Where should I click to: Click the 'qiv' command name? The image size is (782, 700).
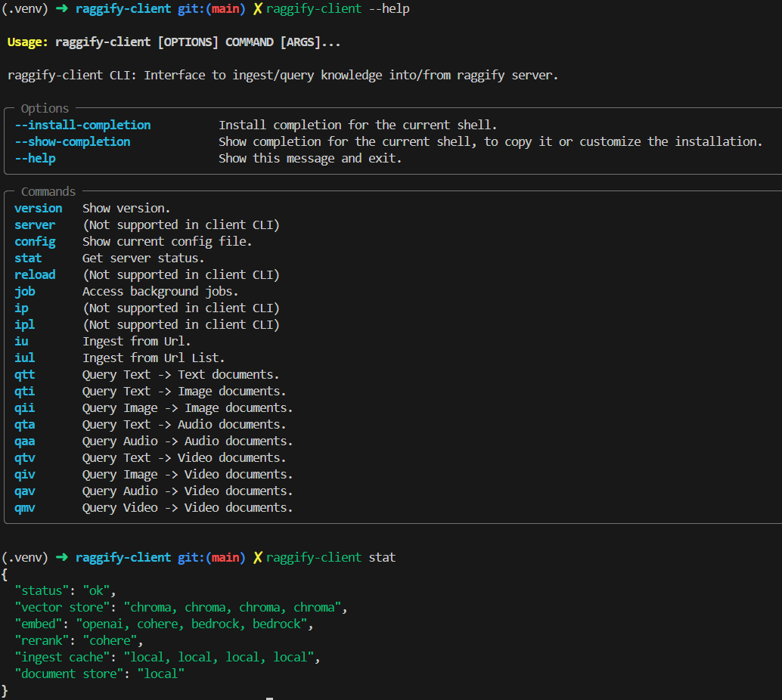coord(25,475)
